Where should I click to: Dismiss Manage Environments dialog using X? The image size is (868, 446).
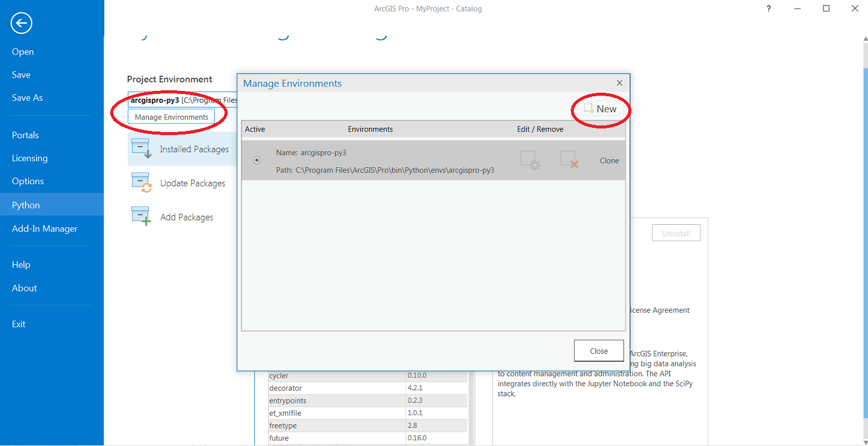(x=619, y=83)
